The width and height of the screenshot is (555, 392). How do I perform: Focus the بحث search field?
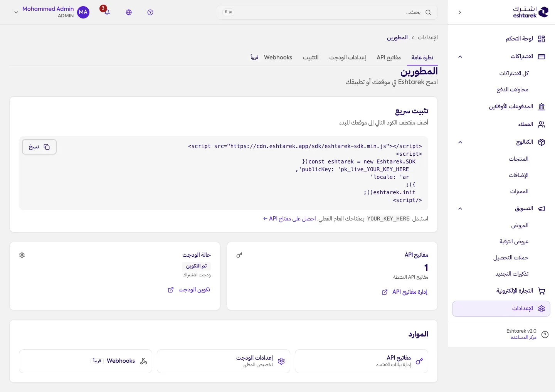[x=327, y=12]
